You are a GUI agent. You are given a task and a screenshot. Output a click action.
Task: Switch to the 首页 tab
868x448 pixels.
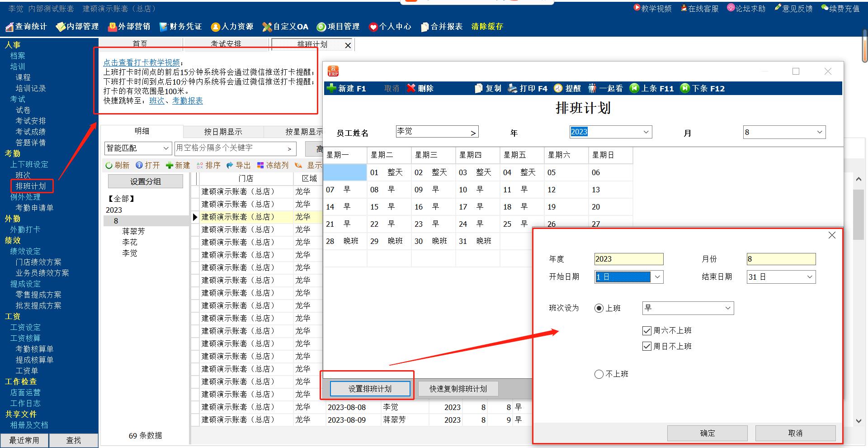140,44
